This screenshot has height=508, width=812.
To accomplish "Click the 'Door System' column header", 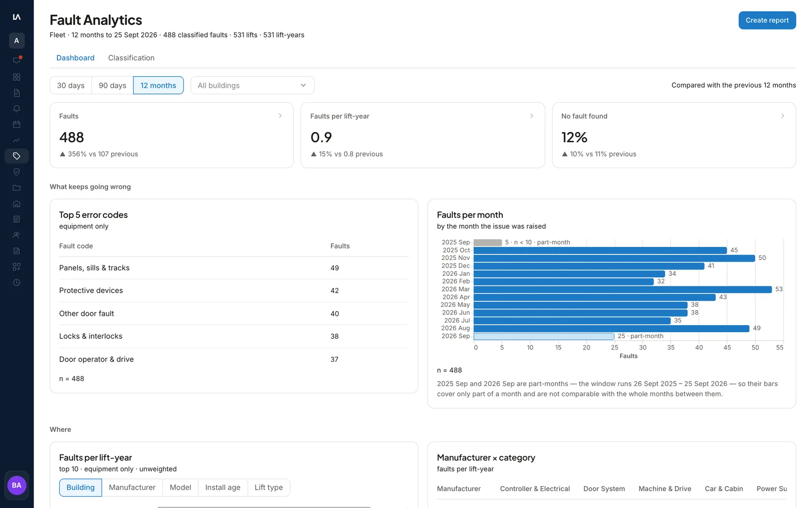I will tap(604, 489).
